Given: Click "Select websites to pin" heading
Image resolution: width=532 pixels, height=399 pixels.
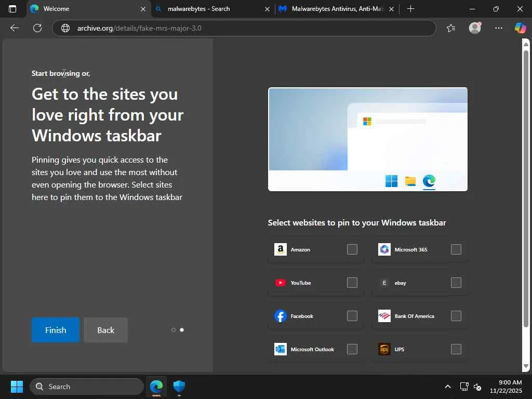Looking at the screenshot, I should coord(357,222).
